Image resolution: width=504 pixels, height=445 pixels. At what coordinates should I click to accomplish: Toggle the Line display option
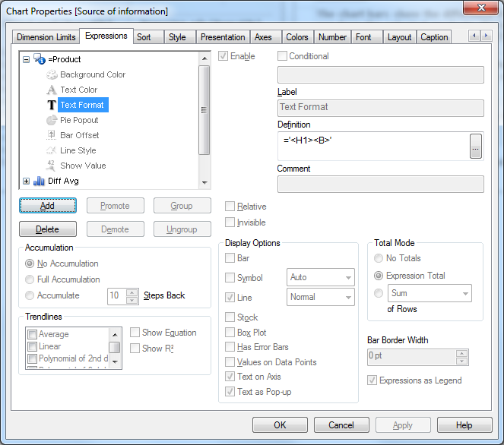(230, 298)
